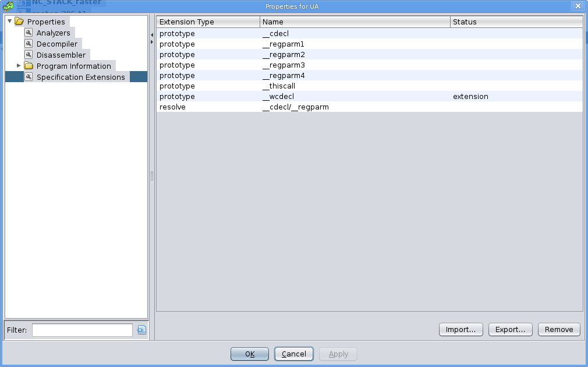Select Specification Extensions tree item
588x367 pixels.
[x=80, y=77]
